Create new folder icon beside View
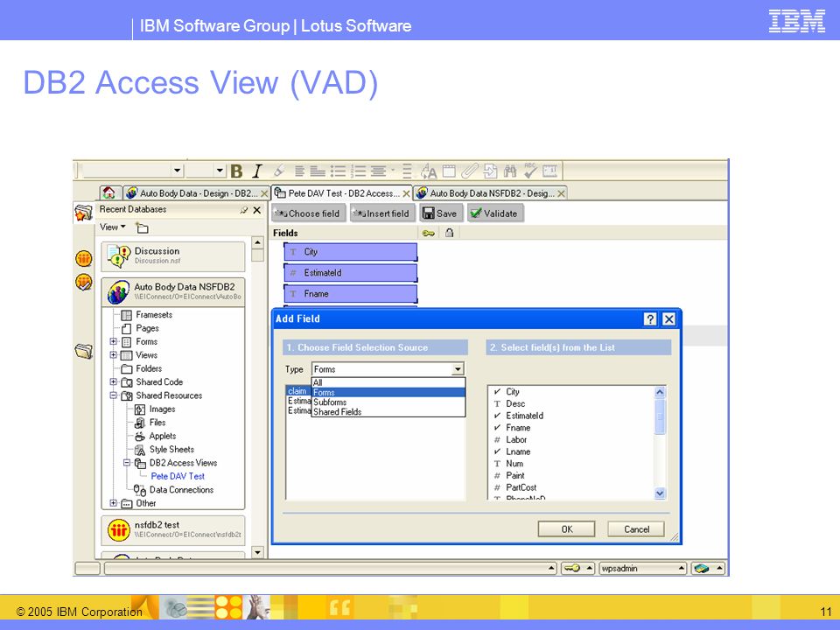 pos(142,227)
